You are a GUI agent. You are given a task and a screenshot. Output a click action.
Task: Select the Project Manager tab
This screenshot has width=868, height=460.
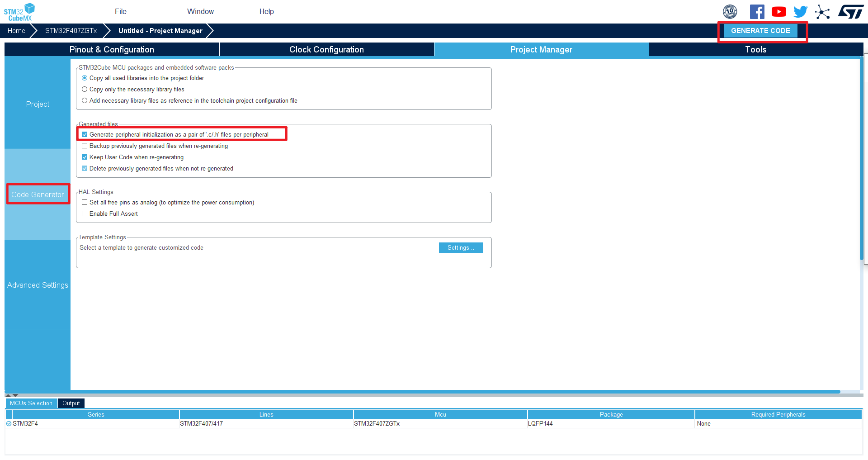point(541,50)
